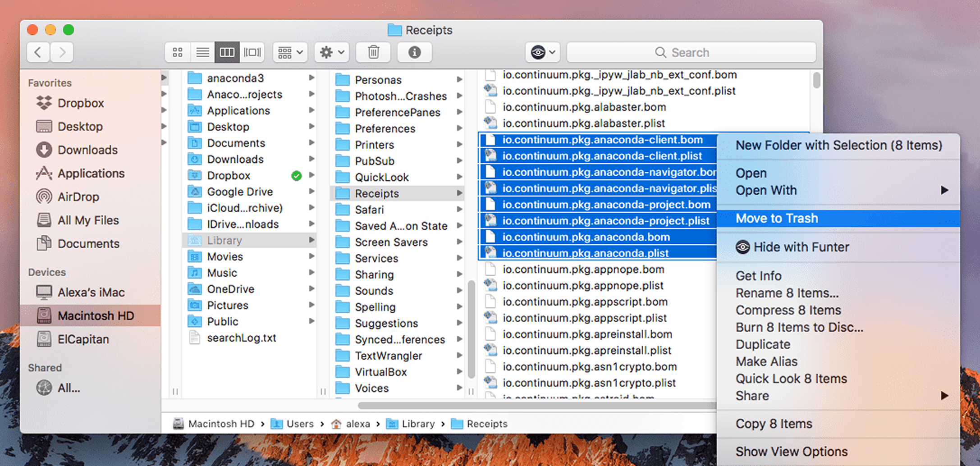Click the trash delete toolbar button

pyautogui.click(x=373, y=52)
